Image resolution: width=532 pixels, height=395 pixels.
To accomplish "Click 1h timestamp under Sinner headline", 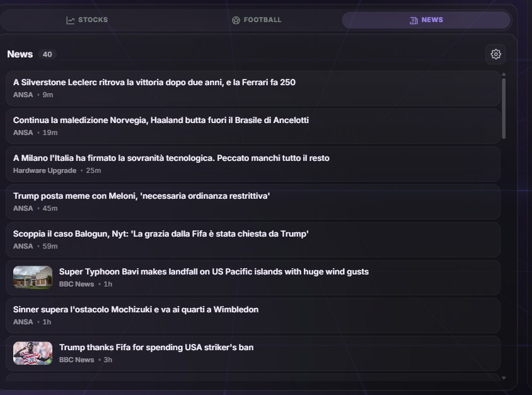I will tap(47, 322).
